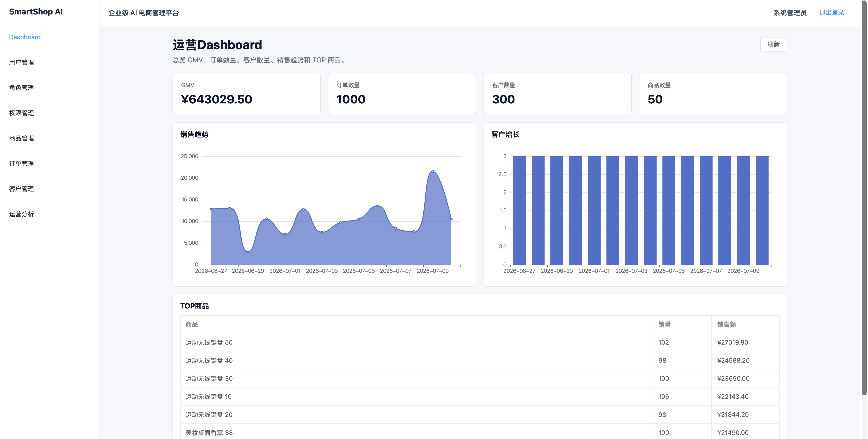This screenshot has width=868, height=439.
Task: Click the 退出登录 logout link
Action: (831, 12)
